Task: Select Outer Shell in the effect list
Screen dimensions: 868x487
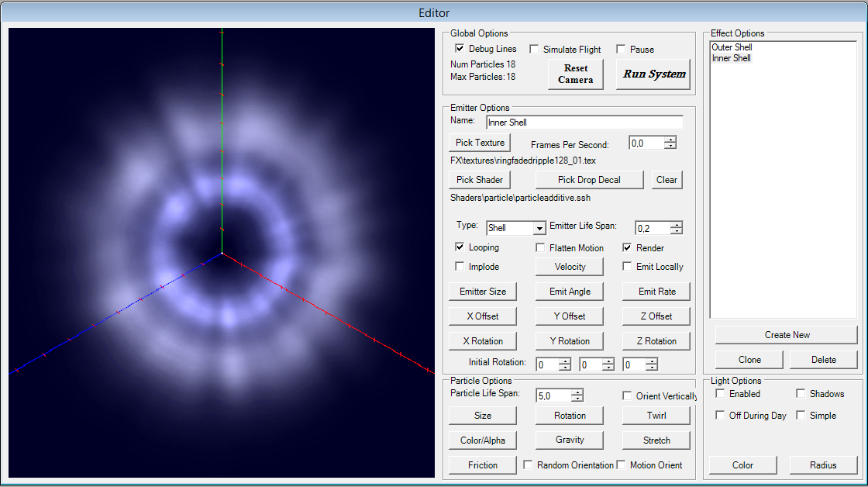Action: (x=732, y=47)
